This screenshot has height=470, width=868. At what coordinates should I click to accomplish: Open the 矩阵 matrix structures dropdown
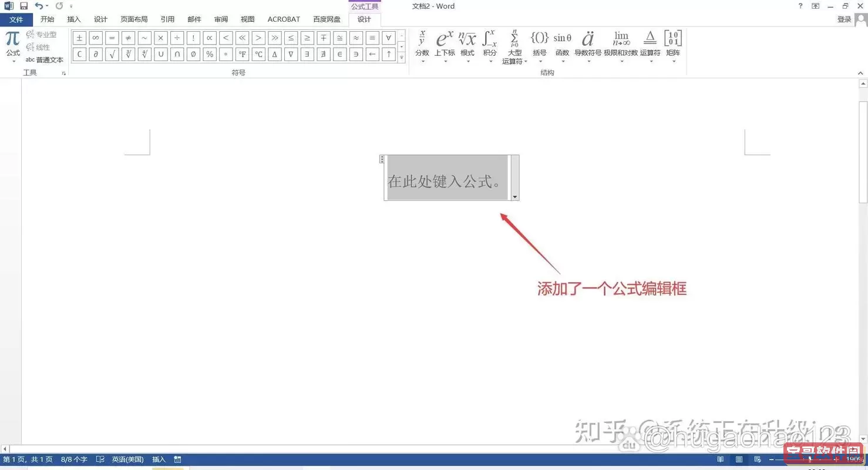pos(673,47)
